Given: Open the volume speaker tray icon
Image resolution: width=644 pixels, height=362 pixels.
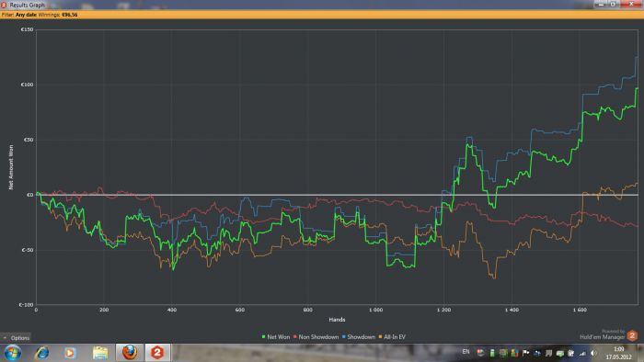Looking at the screenshot, I should pos(593,353).
